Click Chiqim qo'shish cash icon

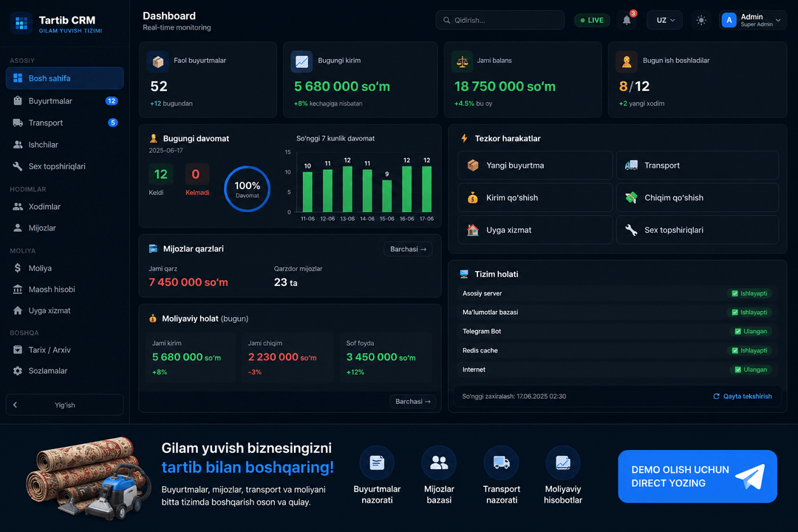(631, 197)
